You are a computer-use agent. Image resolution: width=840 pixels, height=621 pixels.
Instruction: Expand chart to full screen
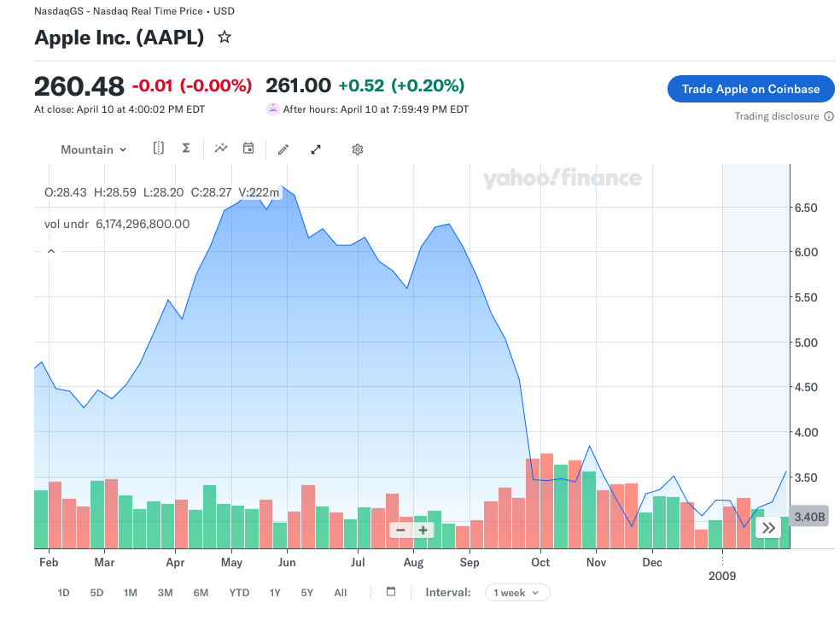click(316, 149)
